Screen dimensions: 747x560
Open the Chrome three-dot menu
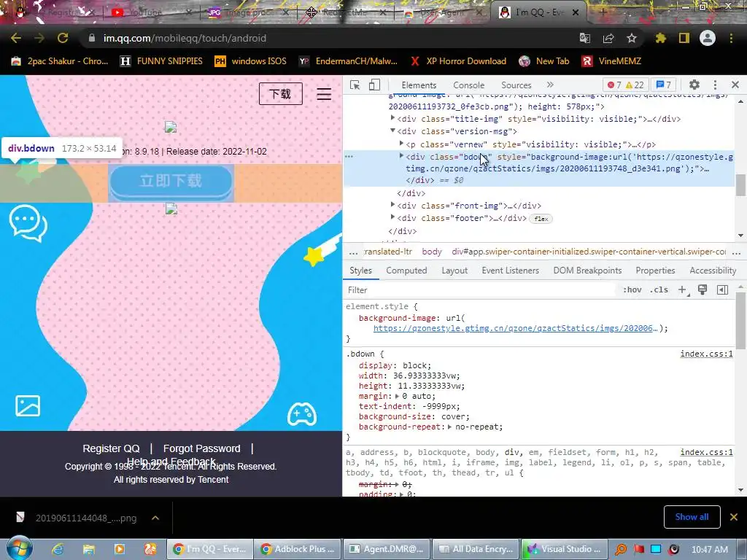(731, 38)
